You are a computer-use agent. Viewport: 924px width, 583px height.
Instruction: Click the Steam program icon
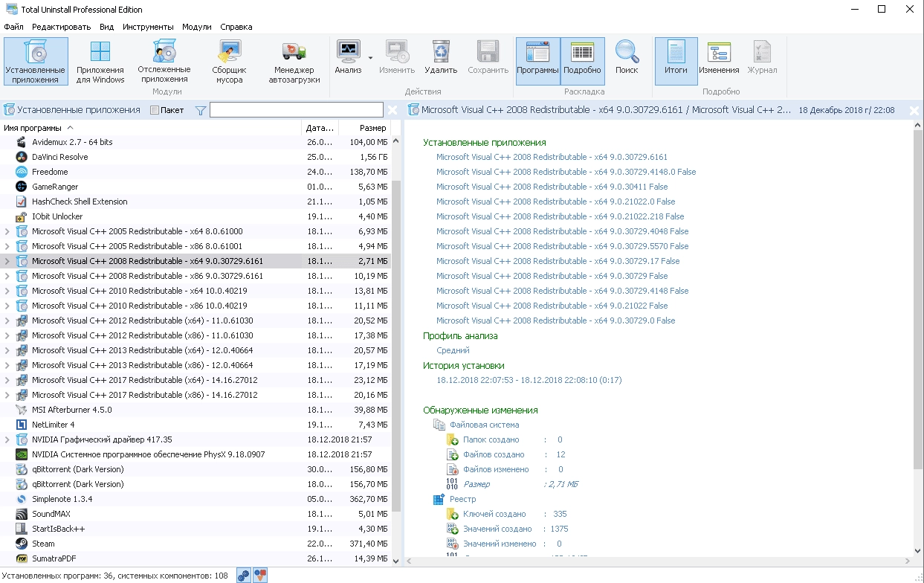pyautogui.click(x=22, y=544)
